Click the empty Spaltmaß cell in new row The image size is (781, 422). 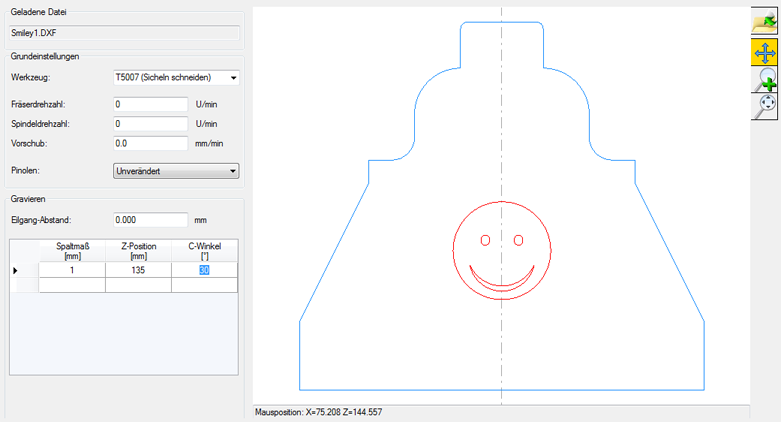click(x=72, y=285)
